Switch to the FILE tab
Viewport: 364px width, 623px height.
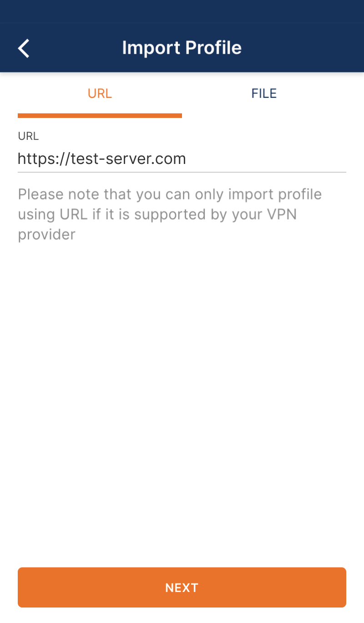pos(264,93)
